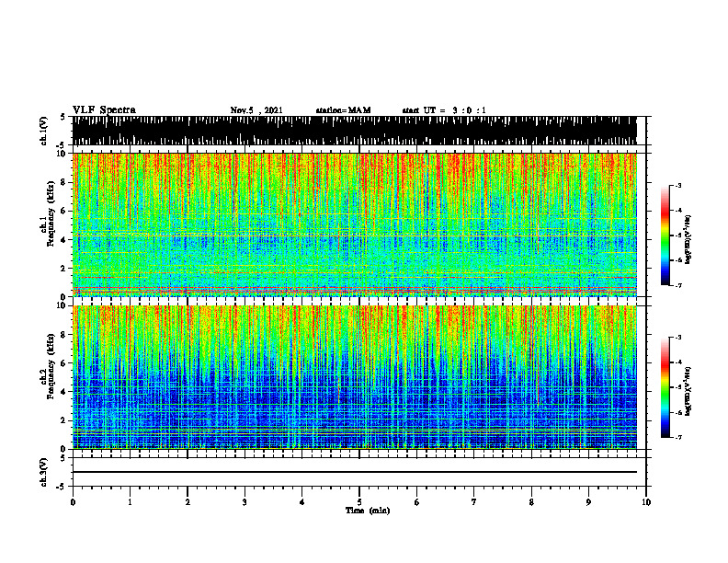Viewport: 728px width, 563px height.
Task: Click time axis tick label "4"
Action: tap(301, 502)
